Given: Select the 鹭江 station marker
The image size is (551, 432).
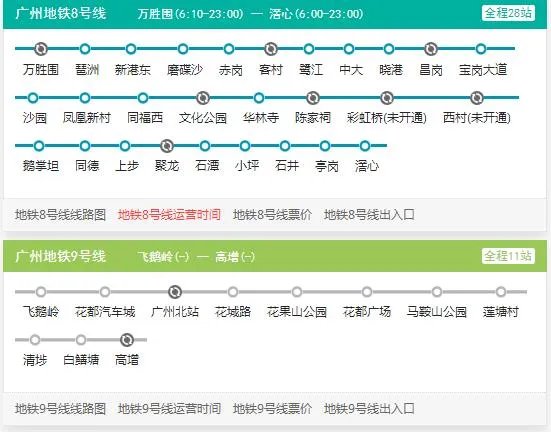Looking at the screenshot, I should click(x=309, y=49).
